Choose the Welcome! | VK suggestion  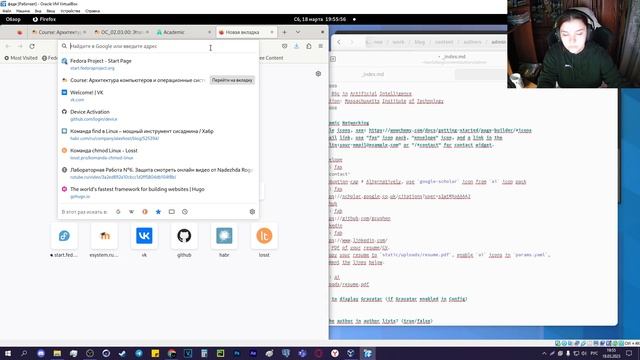(158, 96)
